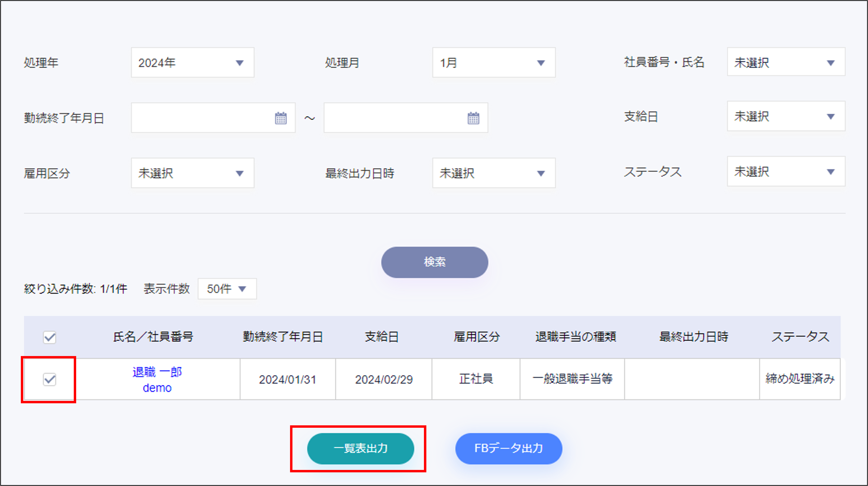Click the 検索 search button

point(434,262)
